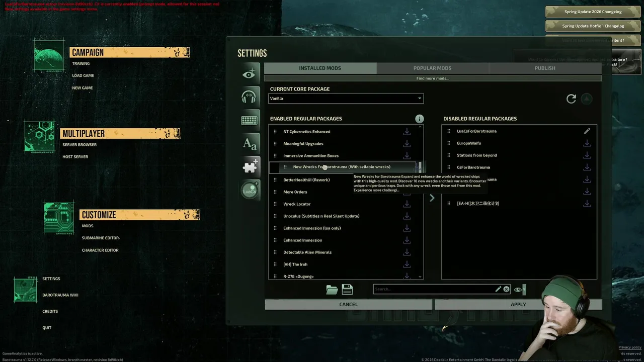Select Training under Campaign
The image size is (644, 362).
[81, 64]
